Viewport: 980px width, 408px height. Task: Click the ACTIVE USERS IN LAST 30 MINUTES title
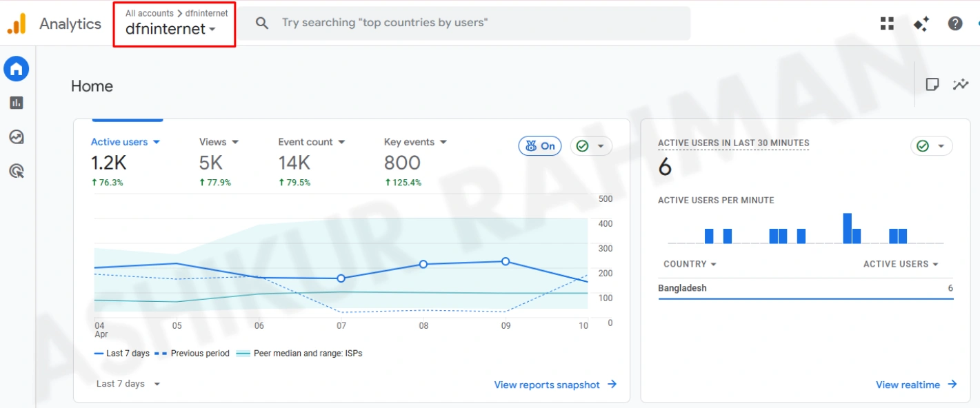coord(734,143)
